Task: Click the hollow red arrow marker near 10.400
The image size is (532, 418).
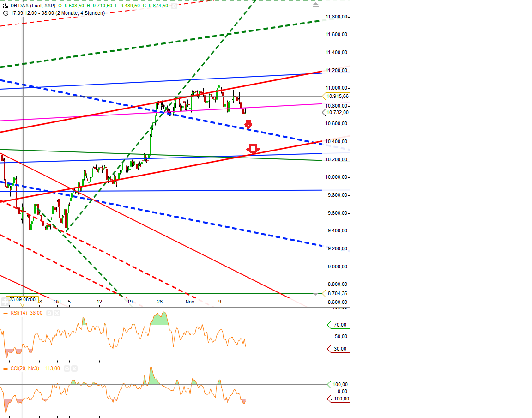Action: coord(253,148)
